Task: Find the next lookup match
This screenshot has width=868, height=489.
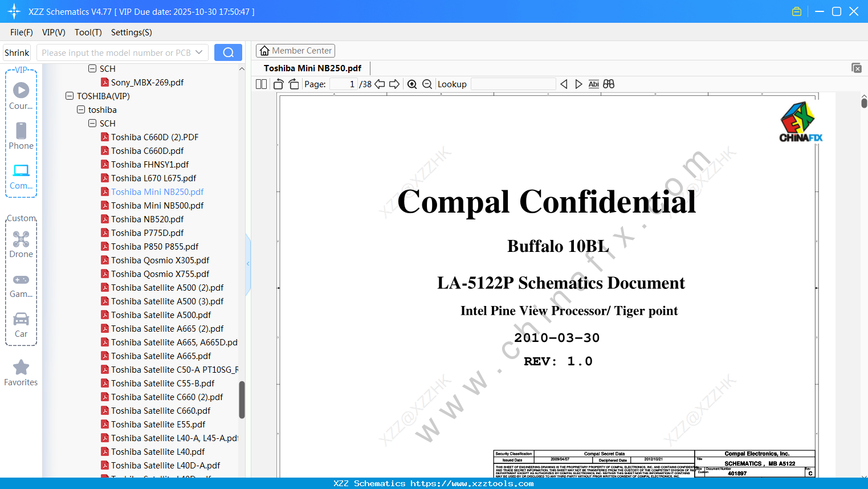Action: point(578,84)
